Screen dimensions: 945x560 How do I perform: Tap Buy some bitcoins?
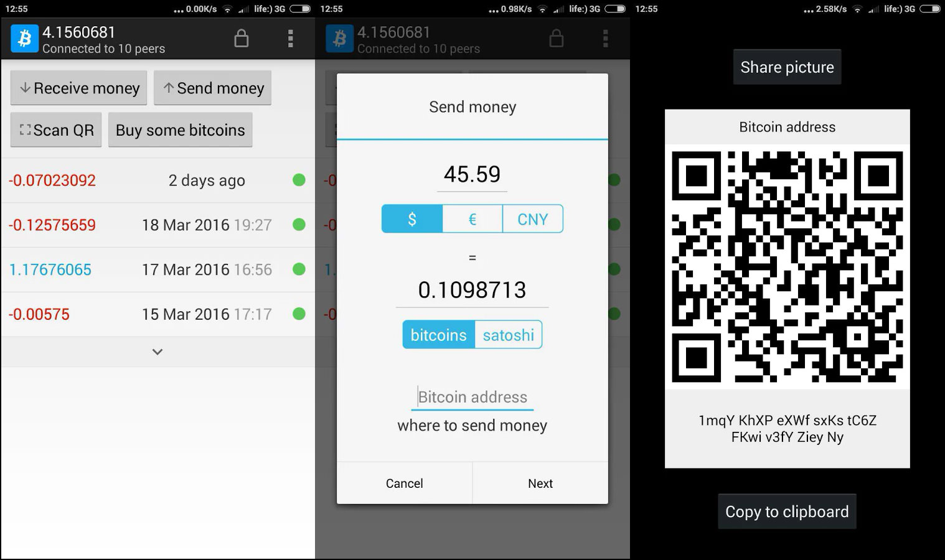[x=181, y=129]
